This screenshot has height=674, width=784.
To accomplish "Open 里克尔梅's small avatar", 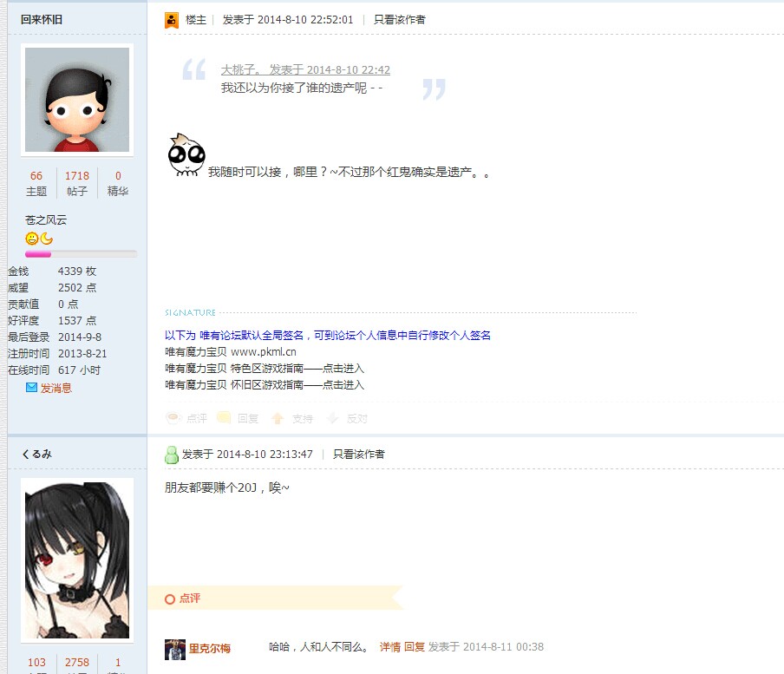I will tap(175, 649).
